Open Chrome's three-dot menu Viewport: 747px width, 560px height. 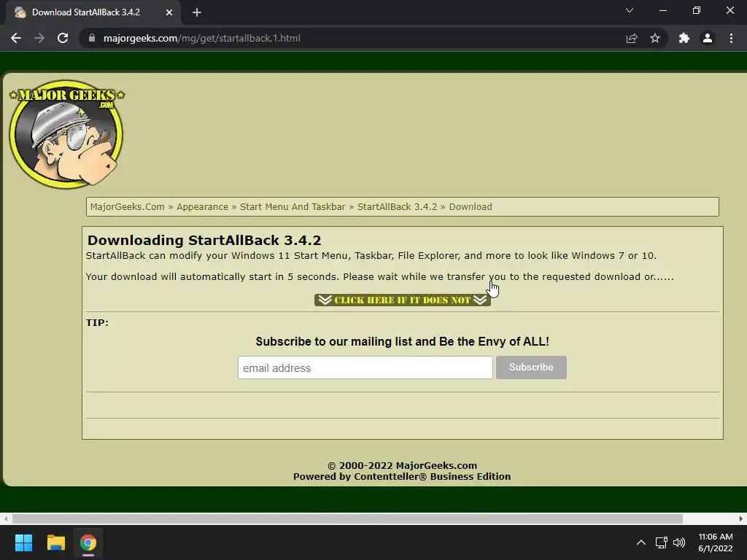(731, 38)
